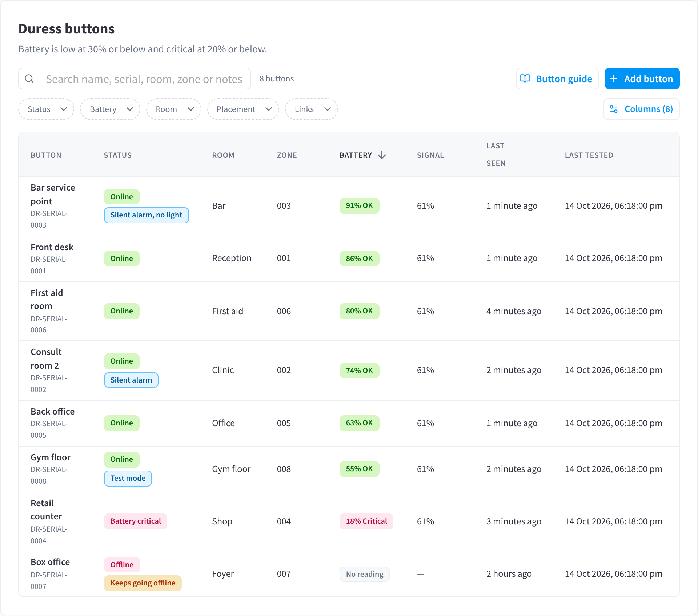Expand the Links filter dropdown

pyautogui.click(x=312, y=109)
